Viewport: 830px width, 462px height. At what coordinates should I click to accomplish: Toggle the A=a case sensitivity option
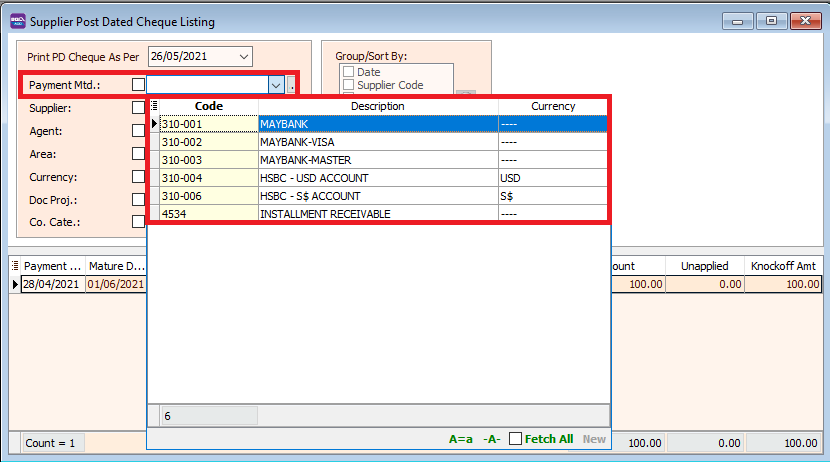pos(460,438)
